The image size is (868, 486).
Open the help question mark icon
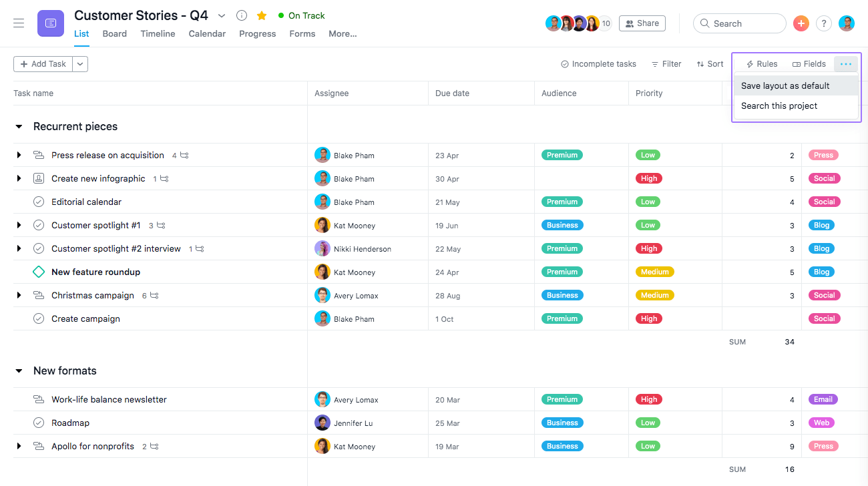coord(824,23)
